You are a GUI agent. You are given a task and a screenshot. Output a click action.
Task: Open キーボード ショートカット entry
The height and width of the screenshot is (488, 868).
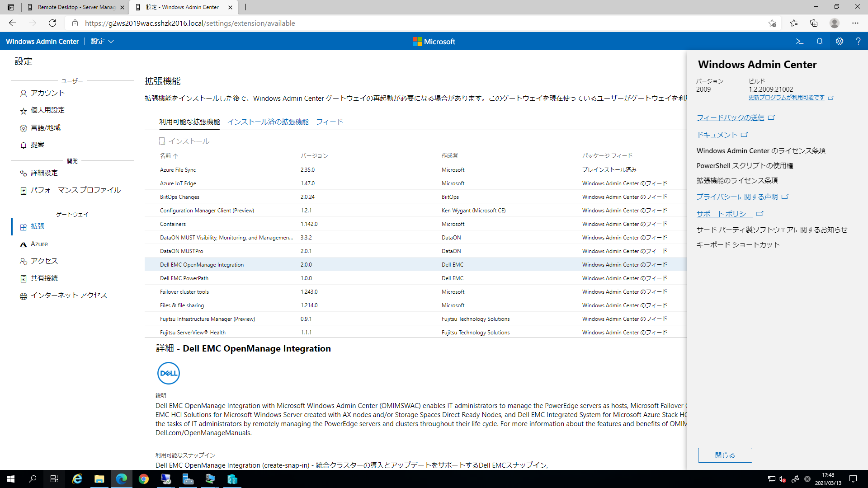point(738,244)
